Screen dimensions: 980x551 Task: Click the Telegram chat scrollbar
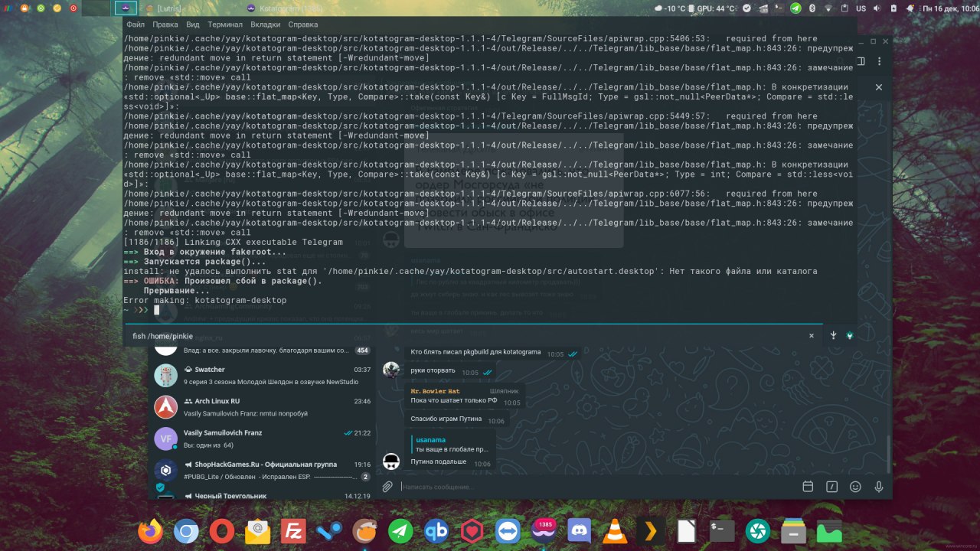click(889, 455)
